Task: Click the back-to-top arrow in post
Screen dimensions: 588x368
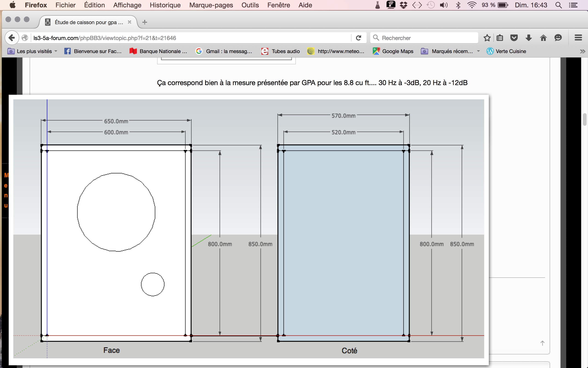Action: [542, 343]
